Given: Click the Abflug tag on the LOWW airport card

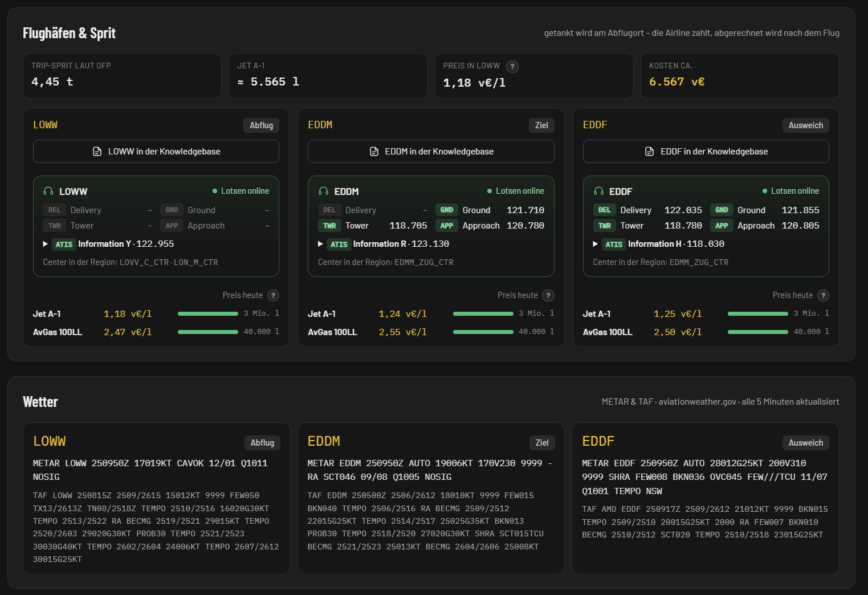Looking at the screenshot, I should click(x=262, y=125).
